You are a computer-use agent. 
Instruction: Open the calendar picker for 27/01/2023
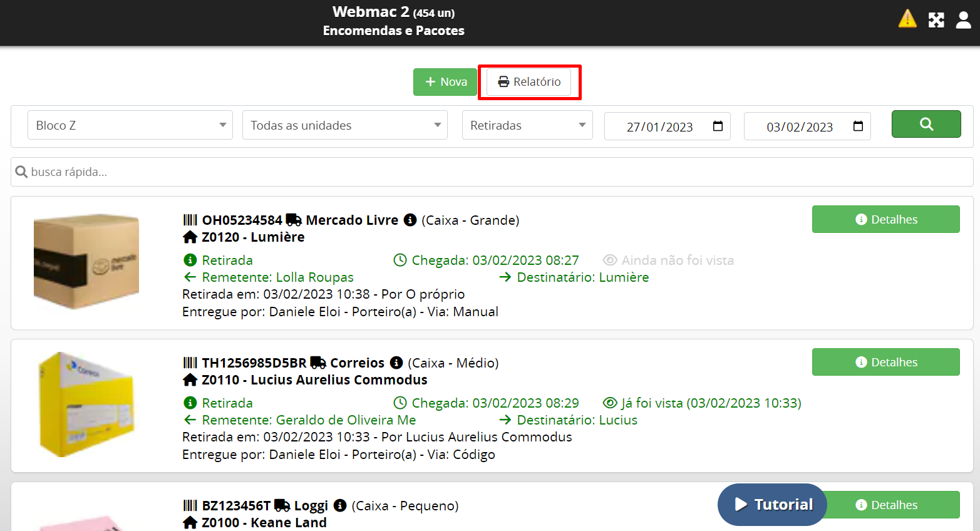tap(718, 126)
